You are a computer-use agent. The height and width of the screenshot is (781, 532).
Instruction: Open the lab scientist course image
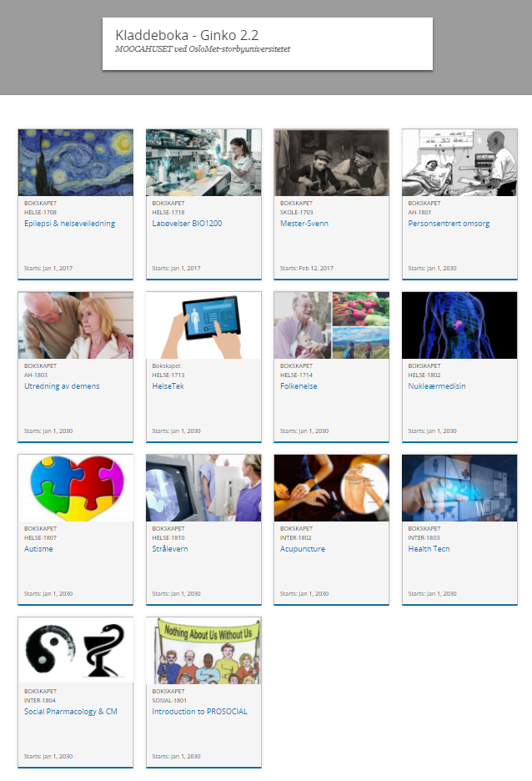[203, 163]
